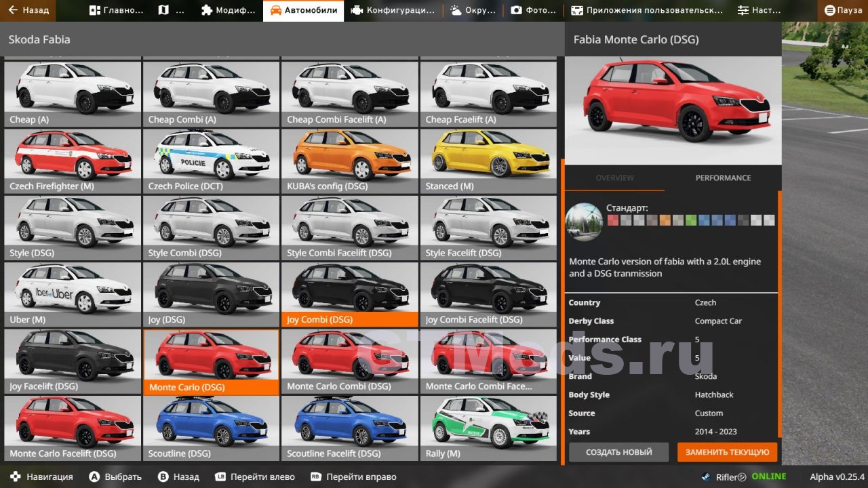Select the Style Facelift (DSG) car
868x488 pixels.
(x=488, y=228)
